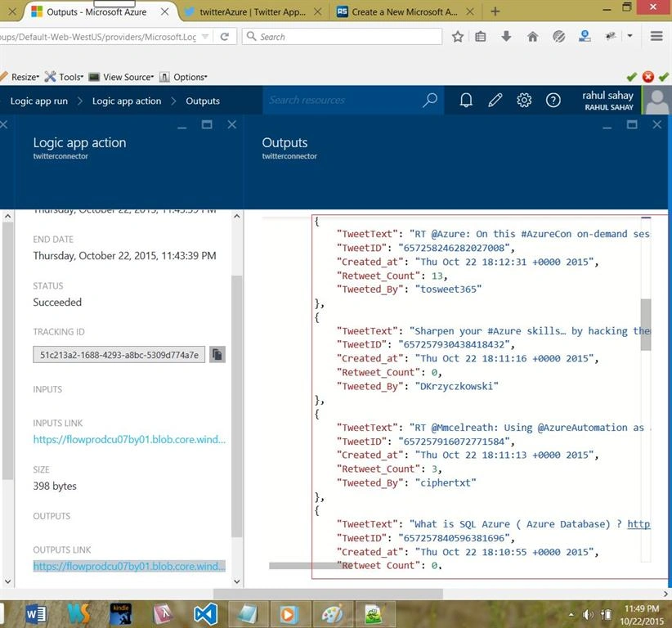Click the Outputs horizontal scrollbar thumb
This screenshot has height=628, width=672.
[311, 566]
